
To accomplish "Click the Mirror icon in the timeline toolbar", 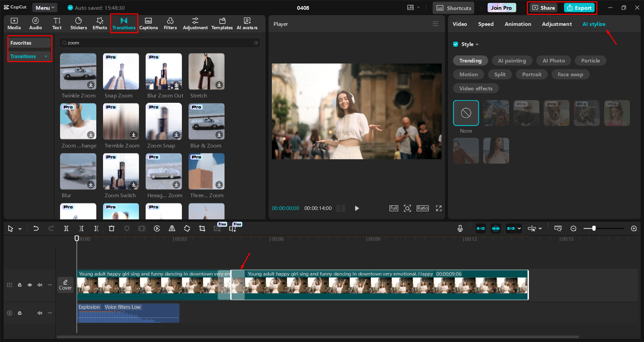I will coord(172,228).
